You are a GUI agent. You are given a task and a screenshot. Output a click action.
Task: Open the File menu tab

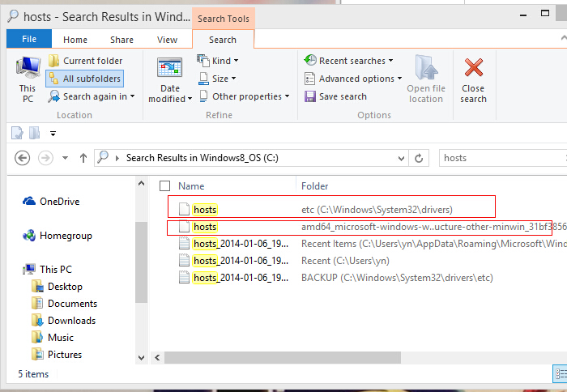tap(29, 39)
